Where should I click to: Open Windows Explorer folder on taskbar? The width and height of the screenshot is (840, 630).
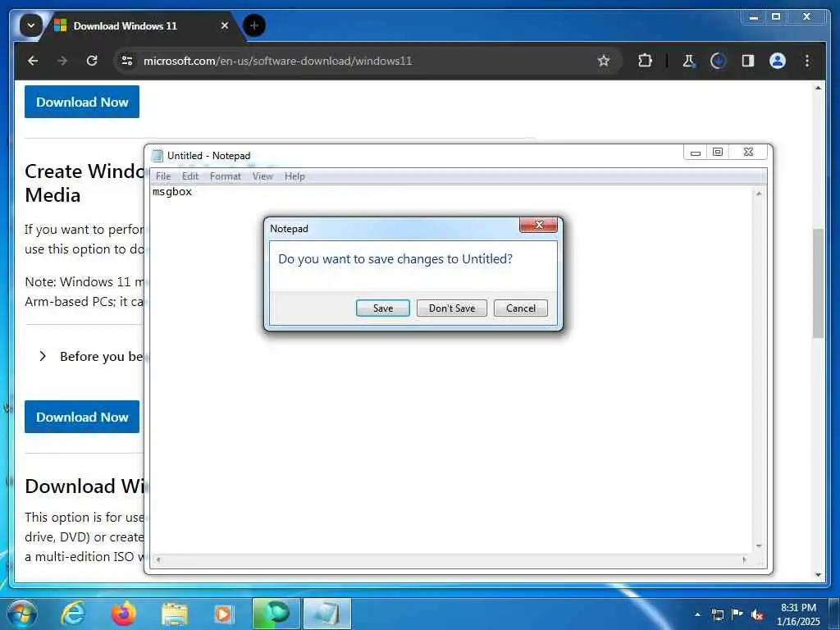coord(175,614)
